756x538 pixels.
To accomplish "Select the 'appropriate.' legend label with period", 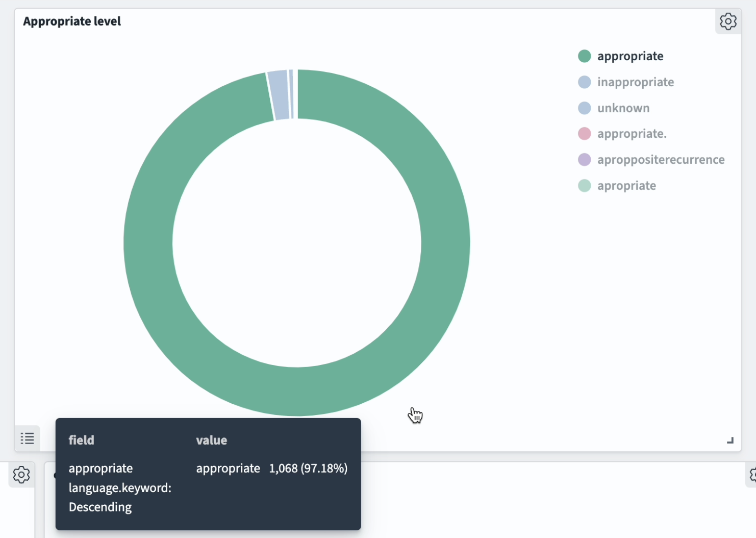I will tap(632, 134).
